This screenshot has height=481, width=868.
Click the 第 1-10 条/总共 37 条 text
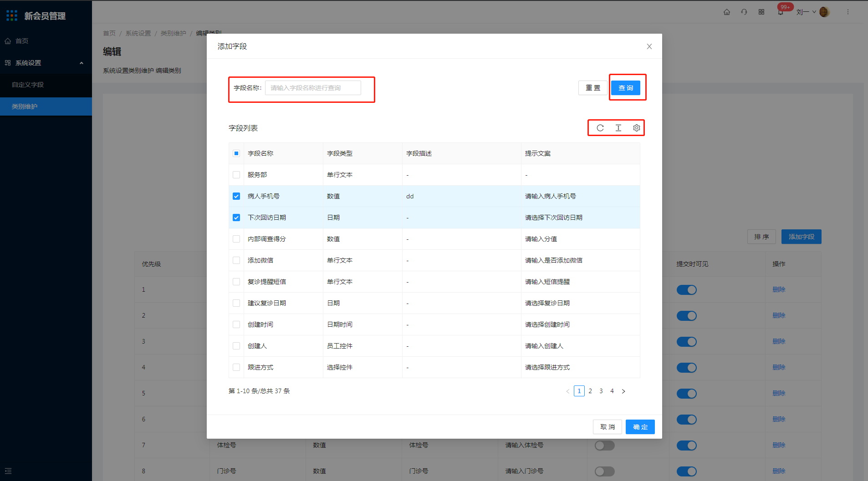point(259,391)
